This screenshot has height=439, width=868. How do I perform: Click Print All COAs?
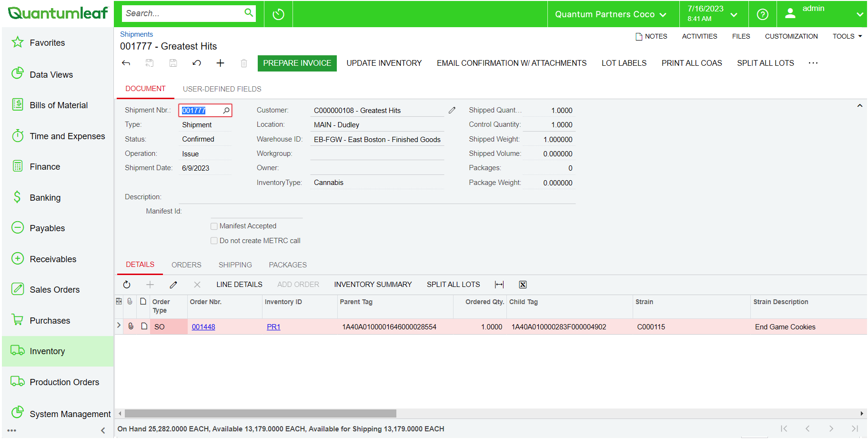pyautogui.click(x=692, y=63)
